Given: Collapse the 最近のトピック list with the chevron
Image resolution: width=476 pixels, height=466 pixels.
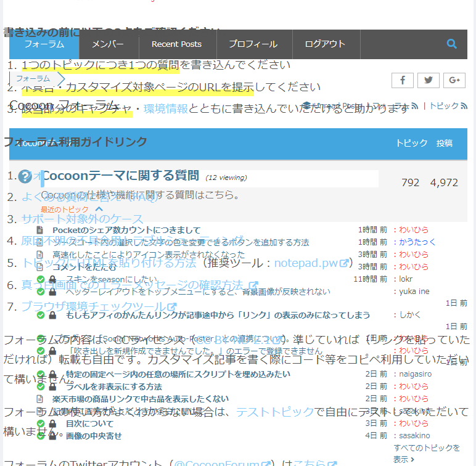Looking at the screenshot, I should [x=99, y=209].
